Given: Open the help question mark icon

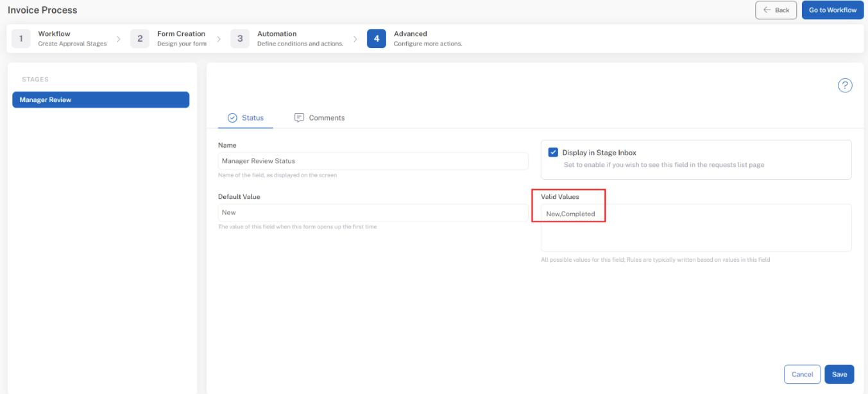Looking at the screenshot, I should [x=845, y=85].
